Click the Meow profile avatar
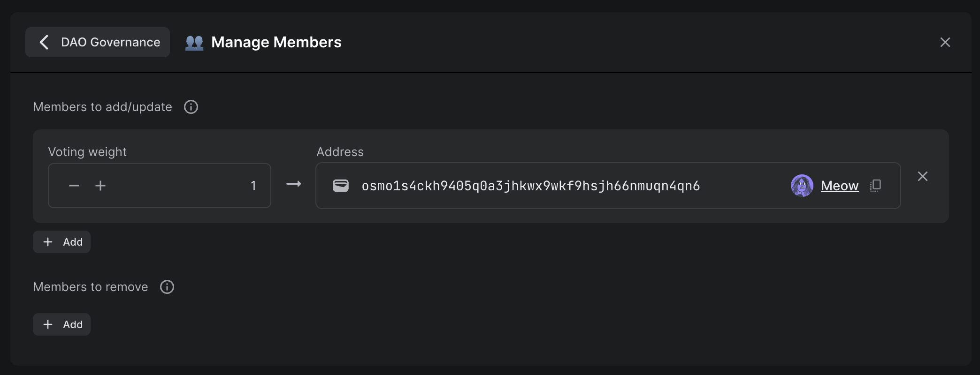 coord(802,186)
